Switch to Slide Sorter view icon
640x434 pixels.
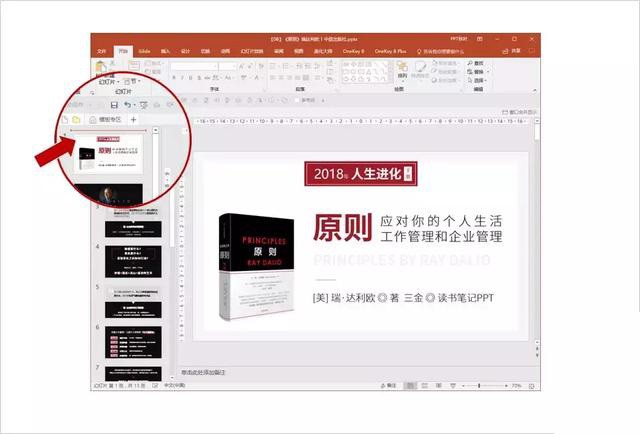[425, 385]
